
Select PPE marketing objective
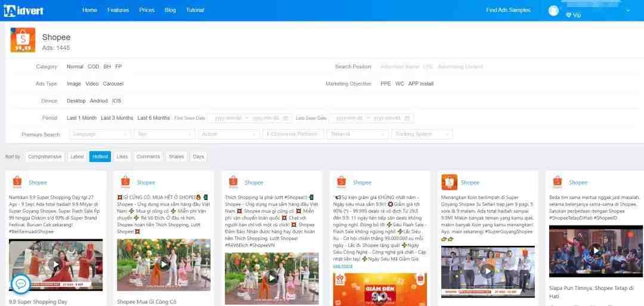coord(386,84)
